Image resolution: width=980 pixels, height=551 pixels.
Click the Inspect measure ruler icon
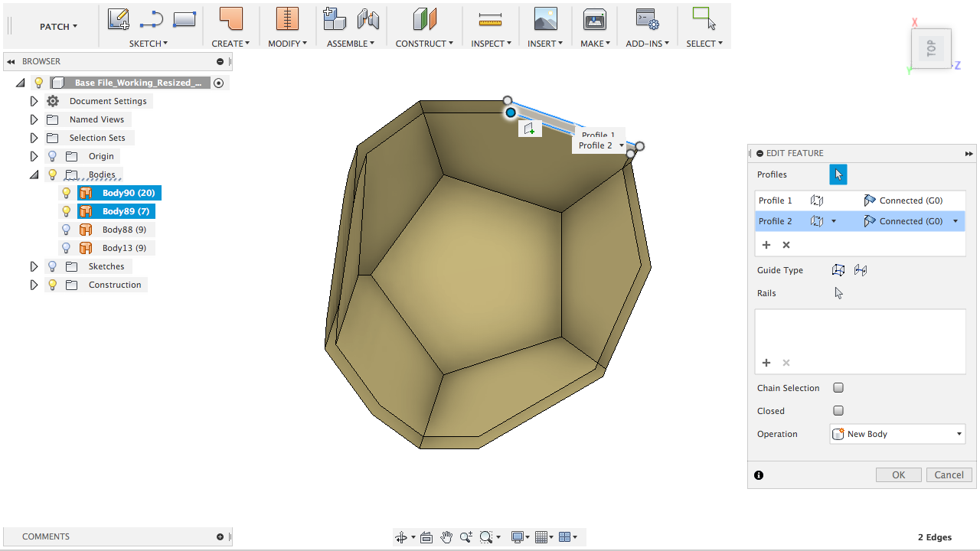490,19
